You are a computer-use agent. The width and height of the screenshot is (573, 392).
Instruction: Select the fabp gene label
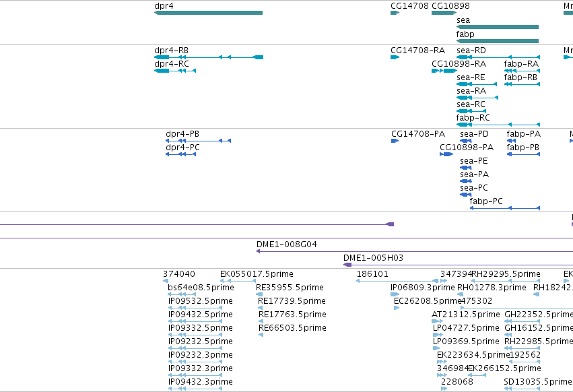[x=465, y=34]
